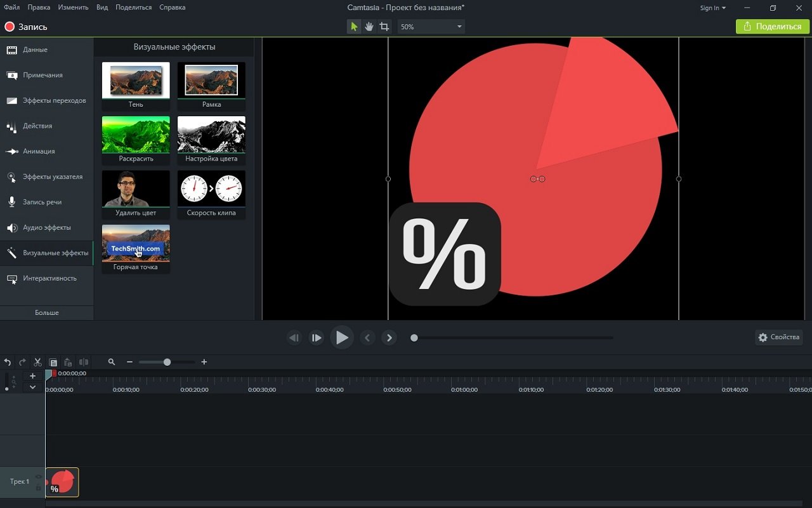812x508 pixels.
Task: Click the split clip icon
Action: (x=83, y=362)
